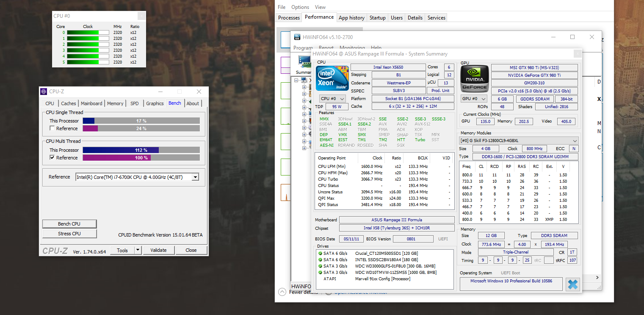Click the Intel Xeon logo image
The width and height of the screenshot is (644, 315).
(332, 78)
